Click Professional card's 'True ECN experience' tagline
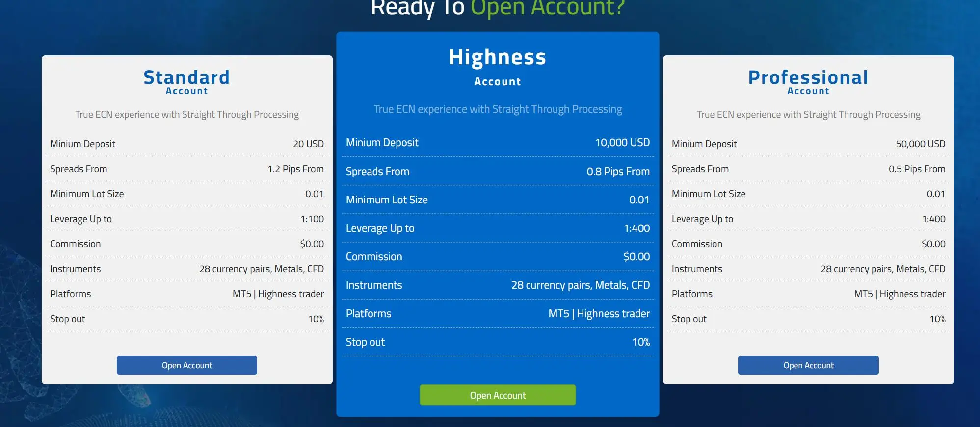The height and width of the screenshot is (427, 980). (808, 114)
